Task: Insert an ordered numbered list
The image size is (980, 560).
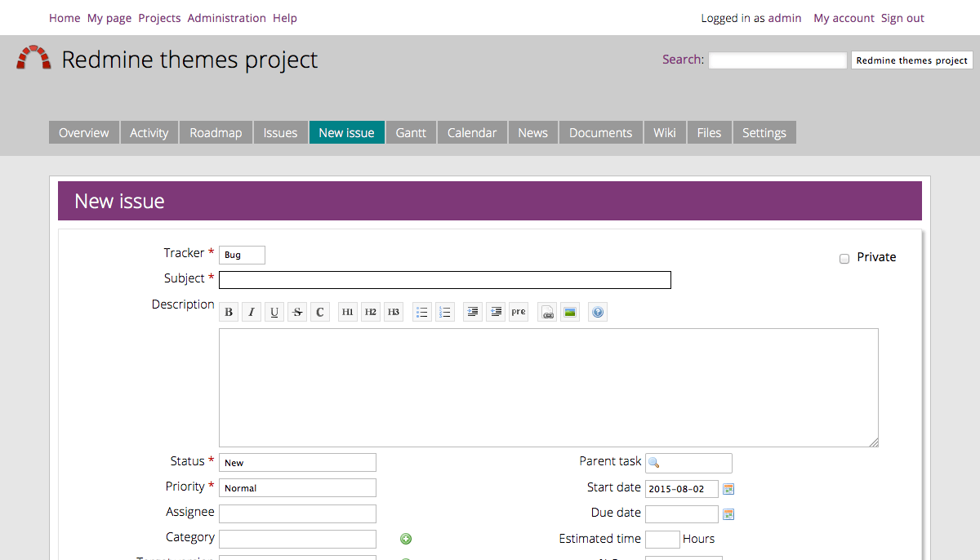Action: coord(445,312)
